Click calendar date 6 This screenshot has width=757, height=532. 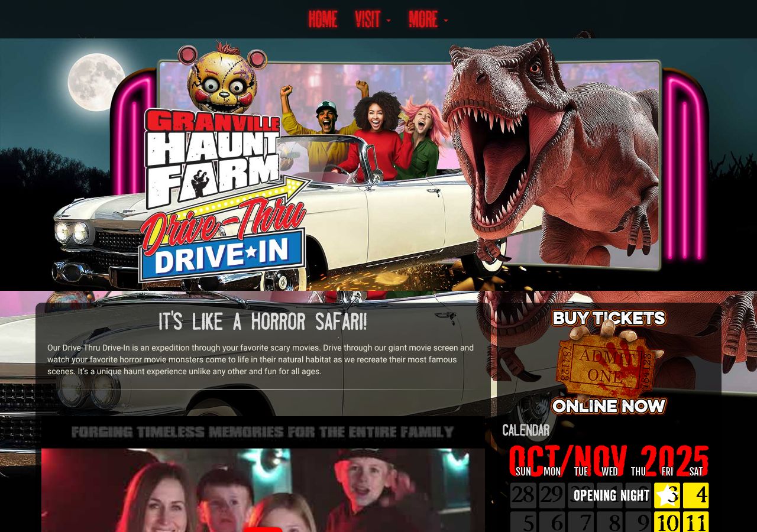[552, 523]
